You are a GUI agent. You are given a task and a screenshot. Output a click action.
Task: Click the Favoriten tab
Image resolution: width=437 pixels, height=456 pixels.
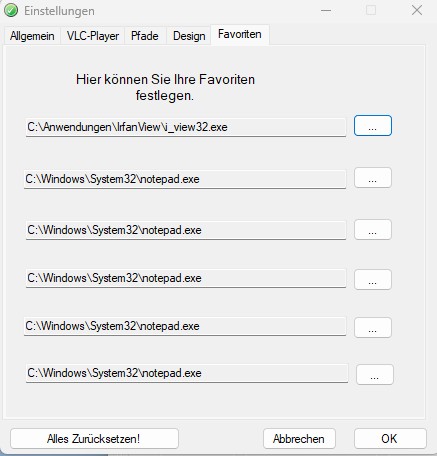click(x=240, y=34)
